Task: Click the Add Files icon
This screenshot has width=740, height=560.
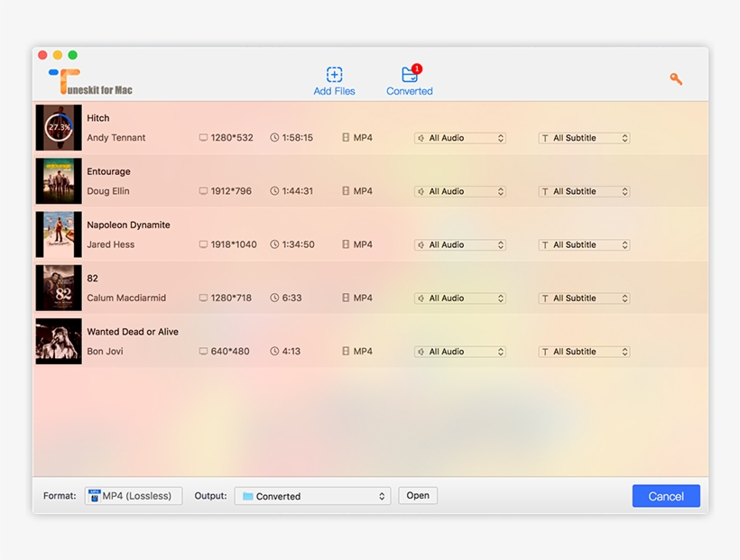Action: coord(334,75)
